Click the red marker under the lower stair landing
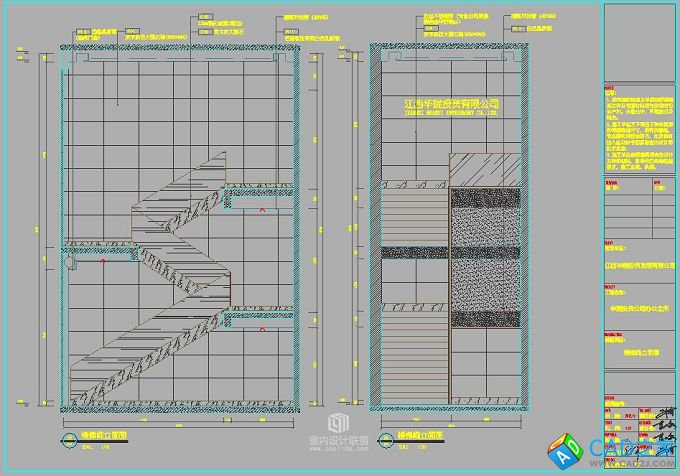Image resolution: width=680 pixels, height=476 pixels. click(261, 328)
